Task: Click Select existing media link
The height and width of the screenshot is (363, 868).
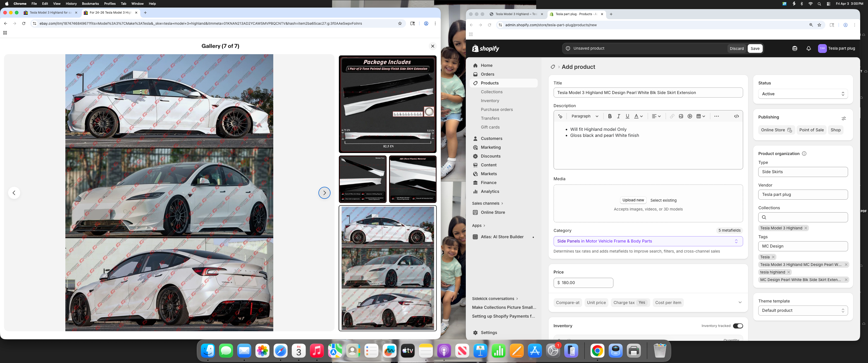Action: coord(663,200)
